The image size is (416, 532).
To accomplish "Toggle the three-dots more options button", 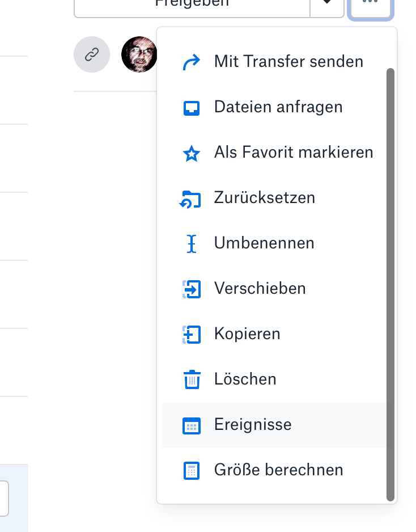I will [370, 5].
